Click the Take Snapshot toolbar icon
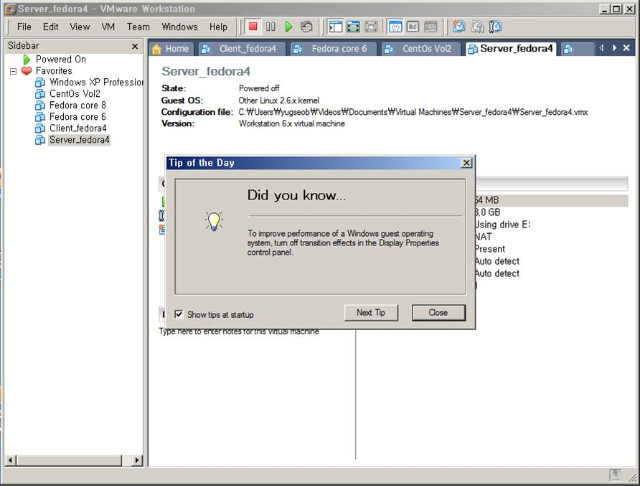This screenshot has width=640, height=486. (x=459, y=27)
